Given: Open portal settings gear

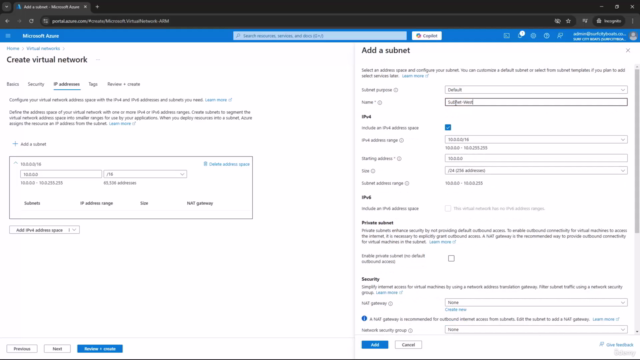Looking at the screenshot, I should click(533, 36).
